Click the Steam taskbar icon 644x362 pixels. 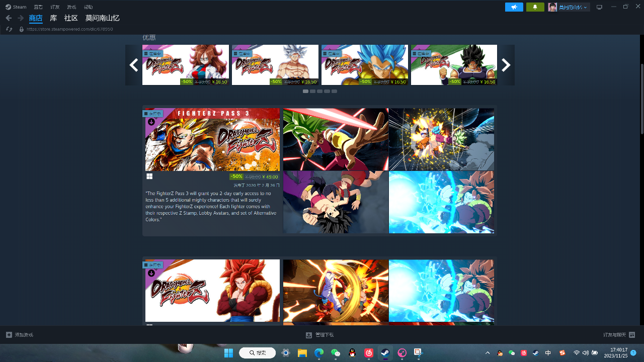tap(385, 353)
